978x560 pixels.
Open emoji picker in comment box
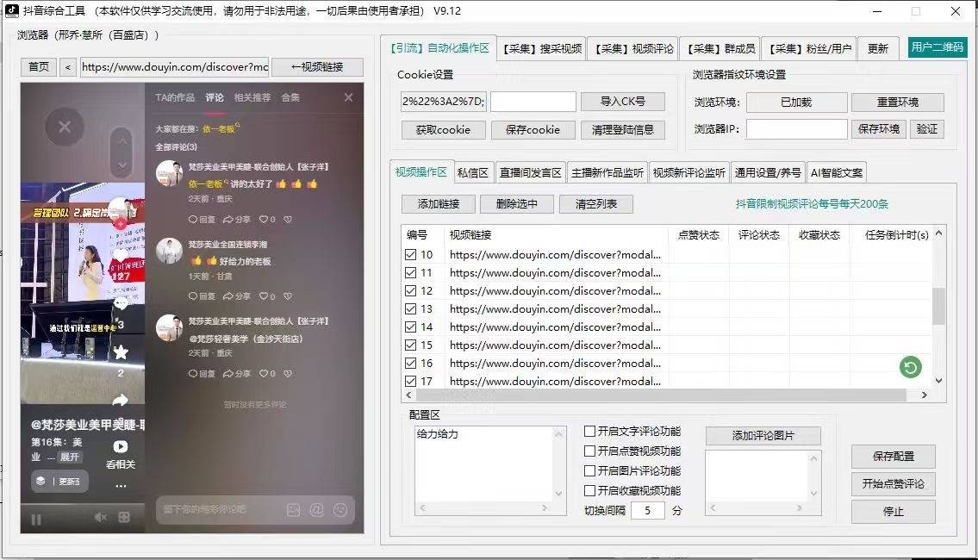(x=339, y=510)
